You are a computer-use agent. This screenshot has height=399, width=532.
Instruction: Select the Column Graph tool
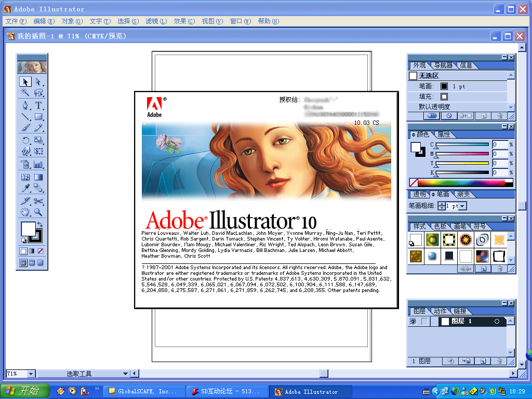click(38, 165)
